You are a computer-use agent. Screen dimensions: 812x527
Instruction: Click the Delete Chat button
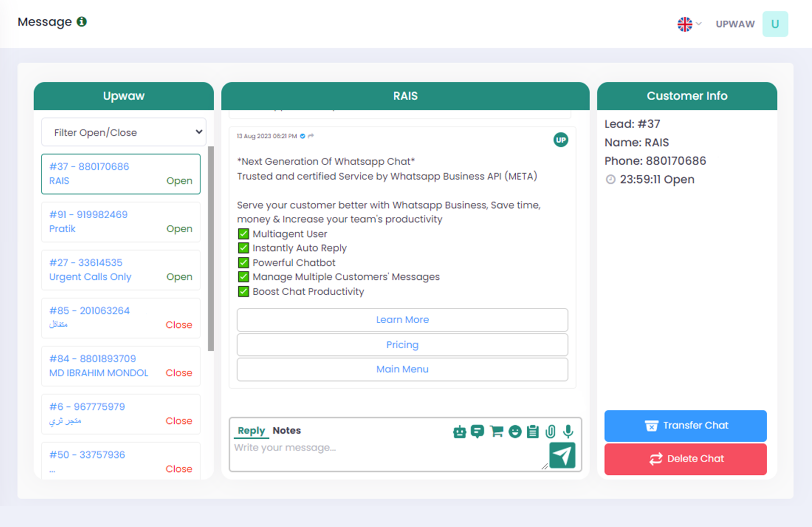[x=686, y=459]
